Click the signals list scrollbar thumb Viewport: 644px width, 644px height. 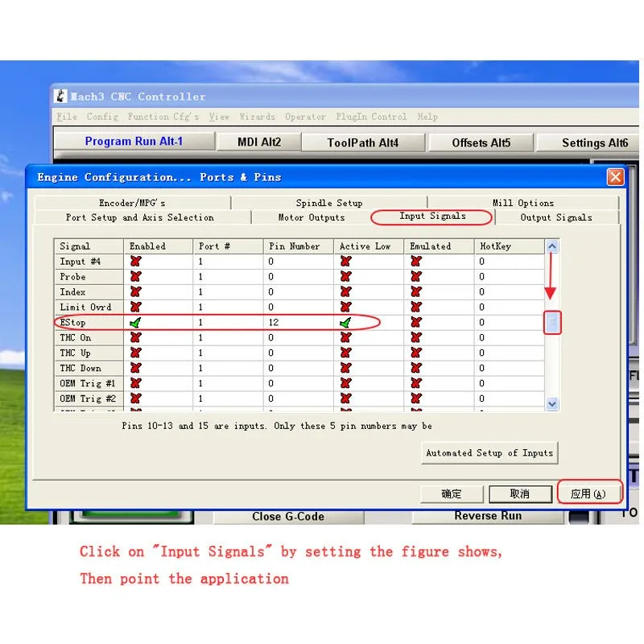pyautogui.click(x=552, y=323)
